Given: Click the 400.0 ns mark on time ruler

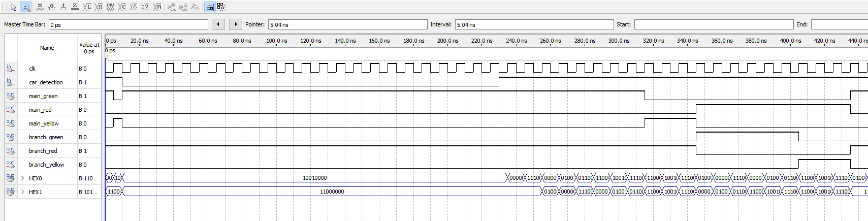Looking at the screenshot, I should coord(790,41).
